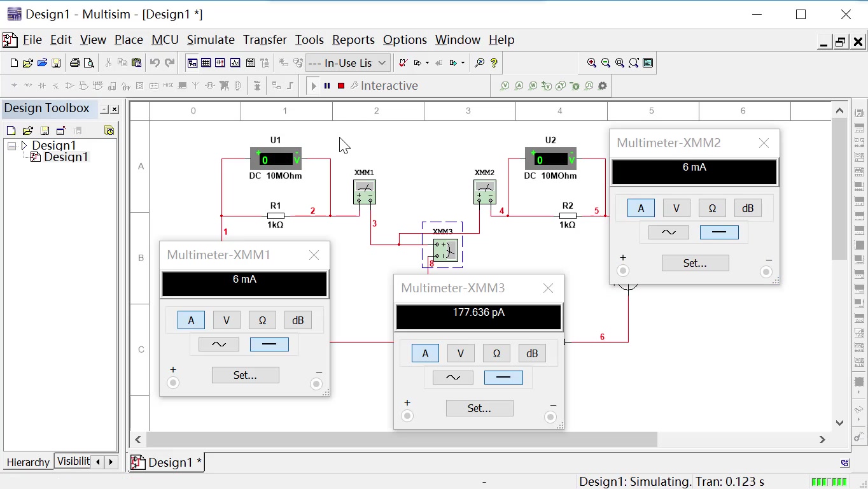Open forward annotate dropdown arrow in toolbar
This screenshot has width=868, height=489.
point(463,63)
